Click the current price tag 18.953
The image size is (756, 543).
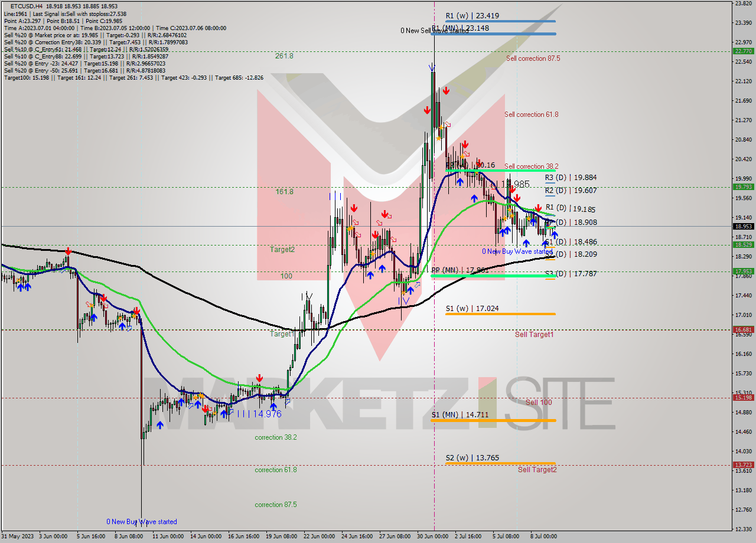[743, 226]
